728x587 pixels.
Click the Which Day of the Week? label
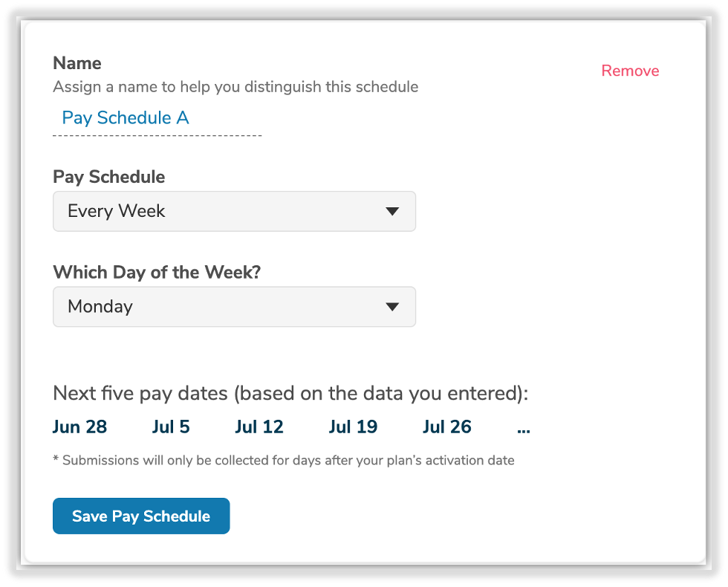pos(157,272)
